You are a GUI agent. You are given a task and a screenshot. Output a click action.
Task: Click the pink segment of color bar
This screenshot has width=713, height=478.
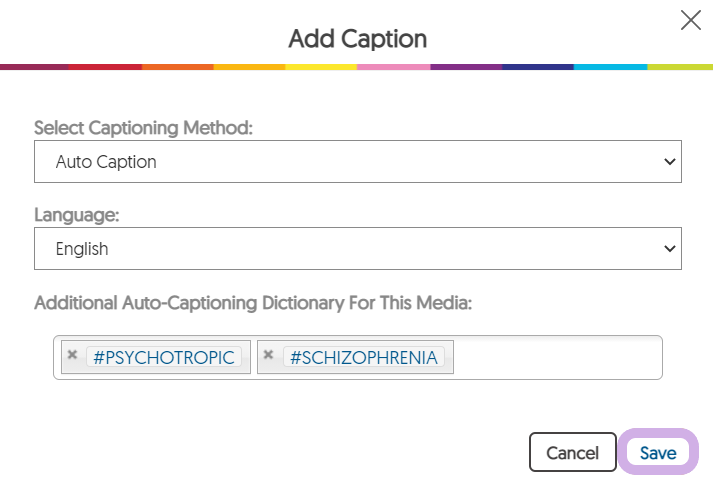tap(393, 67)
